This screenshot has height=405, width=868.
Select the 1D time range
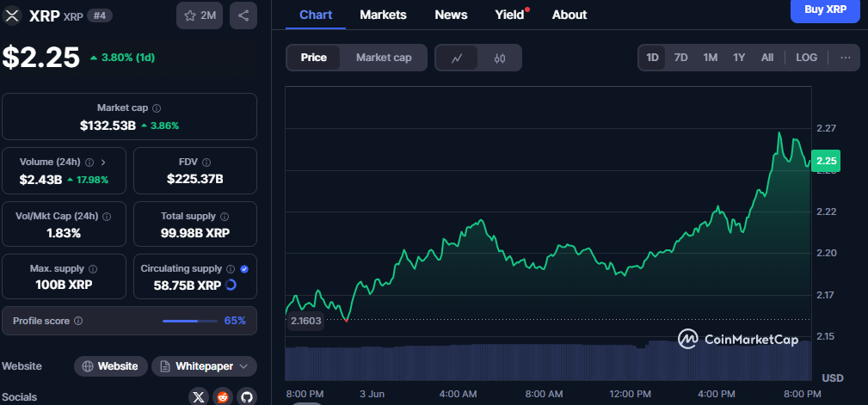pos(653,58)
